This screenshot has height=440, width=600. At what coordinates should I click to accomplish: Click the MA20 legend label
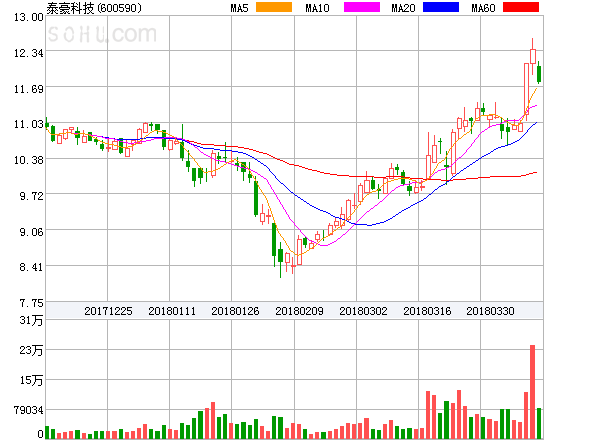(x=403, y=8)
